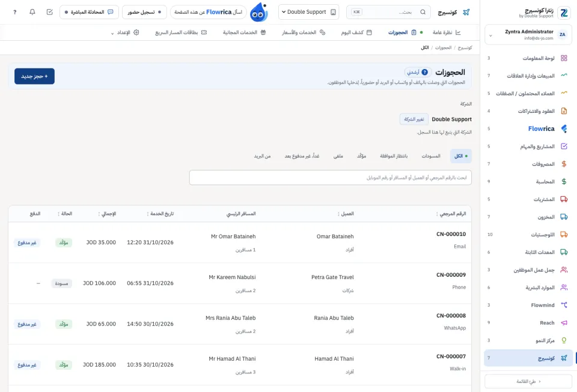The width and height of the screenshot is (577, 392).
Task: Open human resources icon الموارد البشرية
Action: tap(564, 288)
